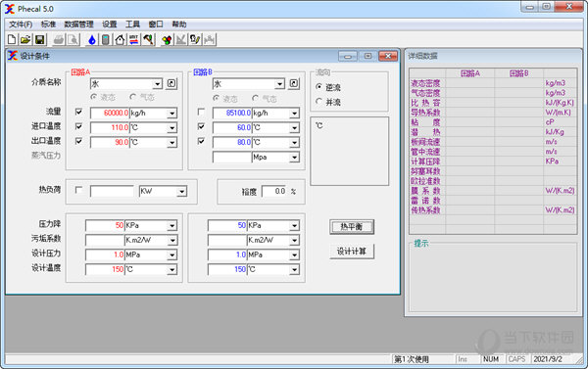Enable loop B flow rate checkbox
Image resolution: width=588 pixels, height=369 pixels.
(x=201, y=112)
